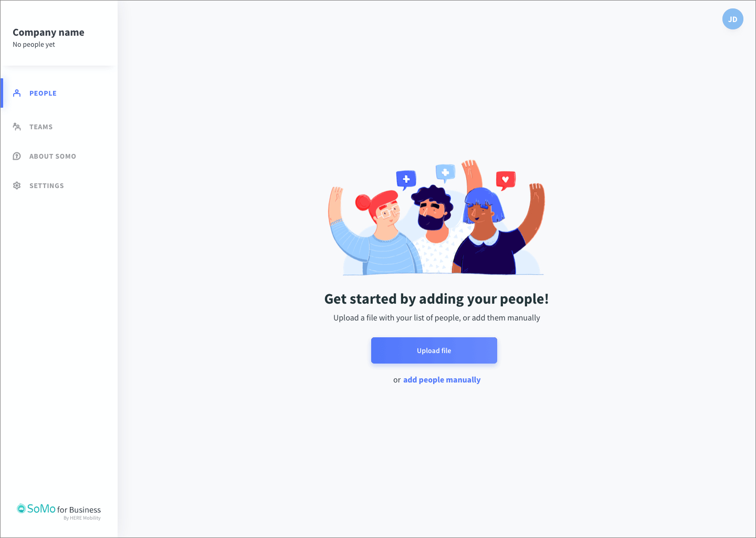Click the Teams group icon

[17, 127]
